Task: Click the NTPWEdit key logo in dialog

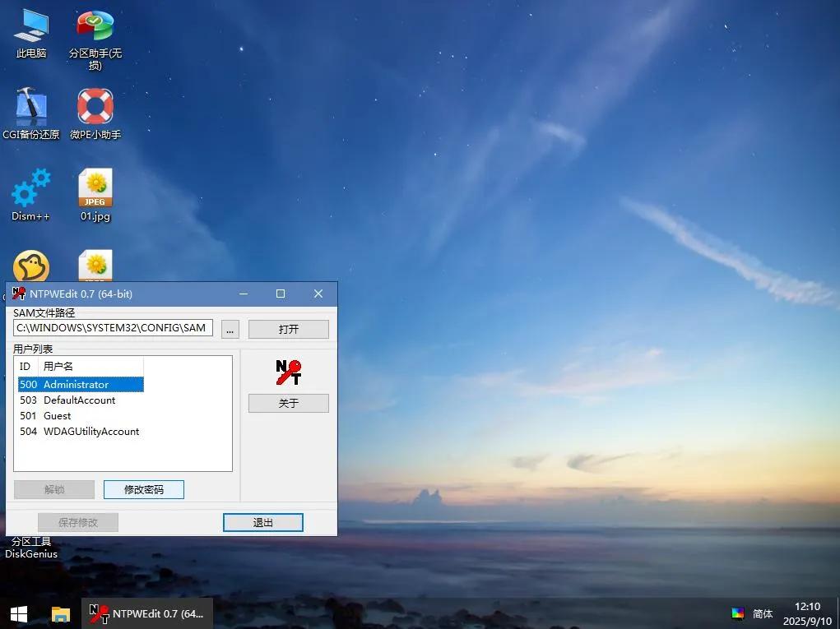Action: pyautogui.click(x=288, y=372)
